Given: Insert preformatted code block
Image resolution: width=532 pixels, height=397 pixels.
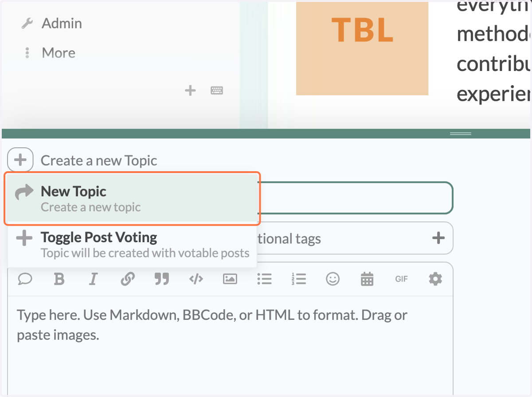Looking at the screenshot, I should pyautogui.click(x=196, y=279).
